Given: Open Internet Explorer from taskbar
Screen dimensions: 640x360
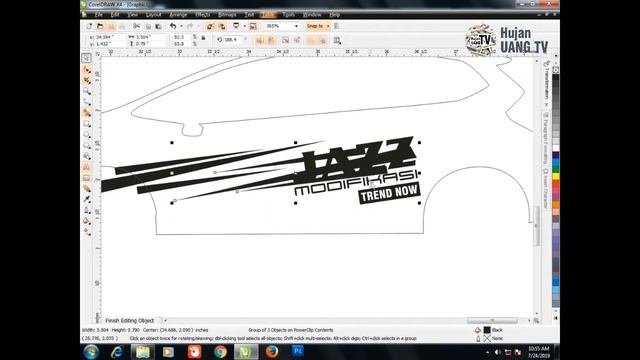Looking at the screenshot, I should (117, 351).
